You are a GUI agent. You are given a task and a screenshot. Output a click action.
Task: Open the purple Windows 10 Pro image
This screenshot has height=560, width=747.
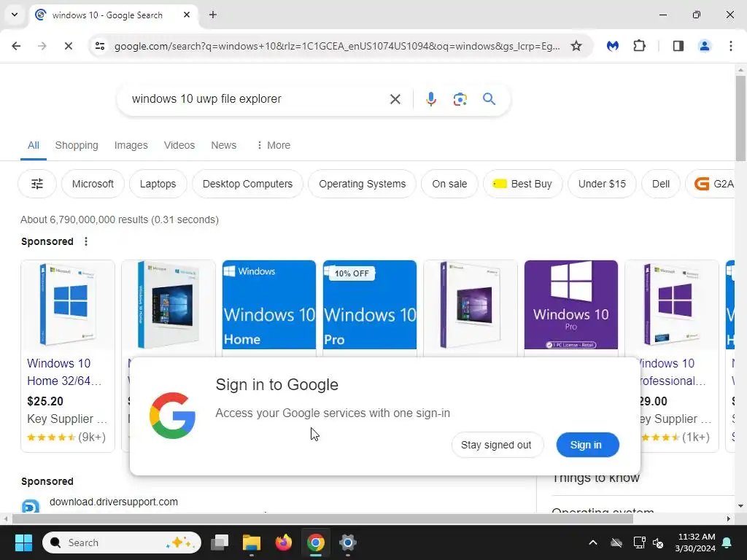click(571, 305)
